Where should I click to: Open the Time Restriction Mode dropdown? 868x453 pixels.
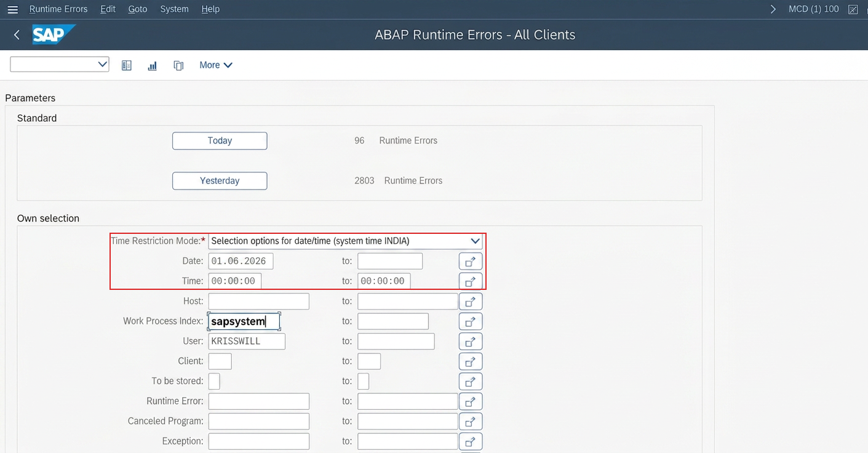click(474, 241)
